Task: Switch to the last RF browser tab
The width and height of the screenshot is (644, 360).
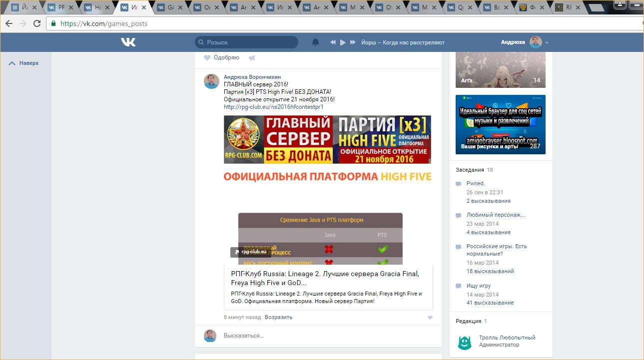Action: pyautogui.click(x=568, y=7)
